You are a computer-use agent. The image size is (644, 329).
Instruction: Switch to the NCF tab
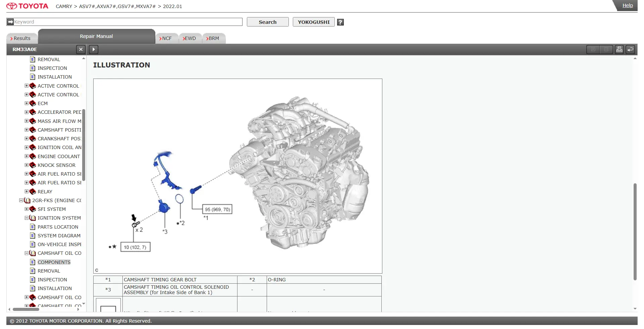click(166, 38)
